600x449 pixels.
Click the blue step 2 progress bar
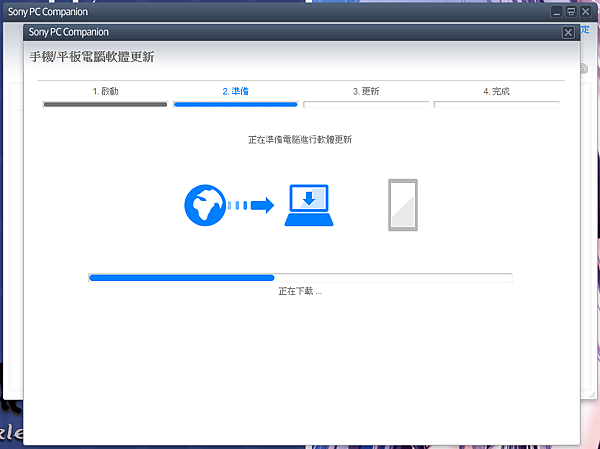[235, 104]
